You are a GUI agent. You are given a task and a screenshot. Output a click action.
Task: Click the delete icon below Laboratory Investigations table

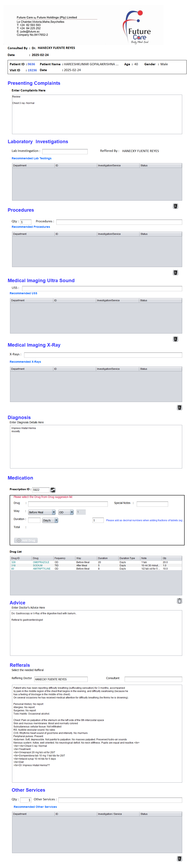click(x=175, y=206)
